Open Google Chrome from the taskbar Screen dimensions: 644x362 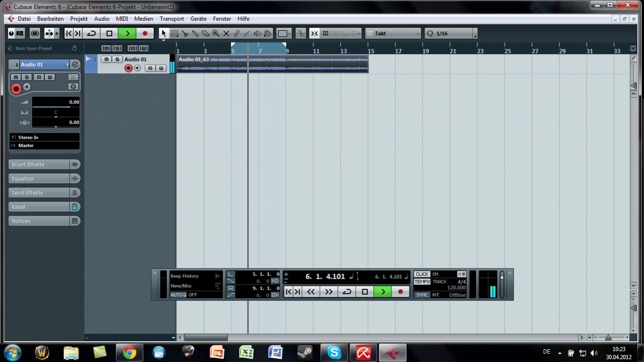(130, 353)
